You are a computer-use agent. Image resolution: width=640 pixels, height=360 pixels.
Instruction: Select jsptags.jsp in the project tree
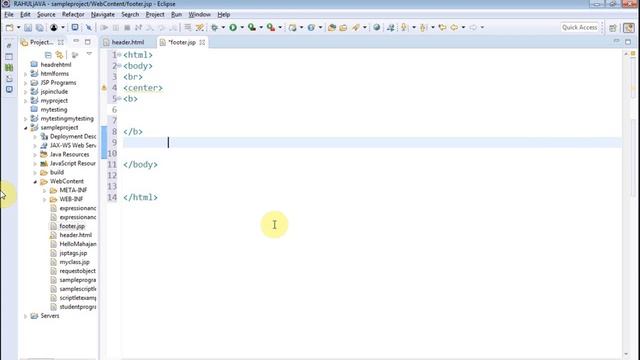tap(73, 253)
